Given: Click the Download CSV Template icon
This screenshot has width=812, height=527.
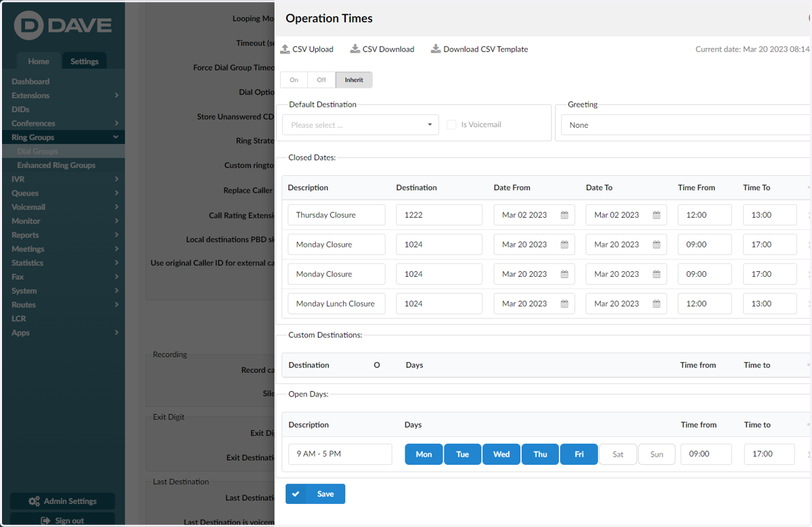Looking at the screenshot, I should click(436, 49).
